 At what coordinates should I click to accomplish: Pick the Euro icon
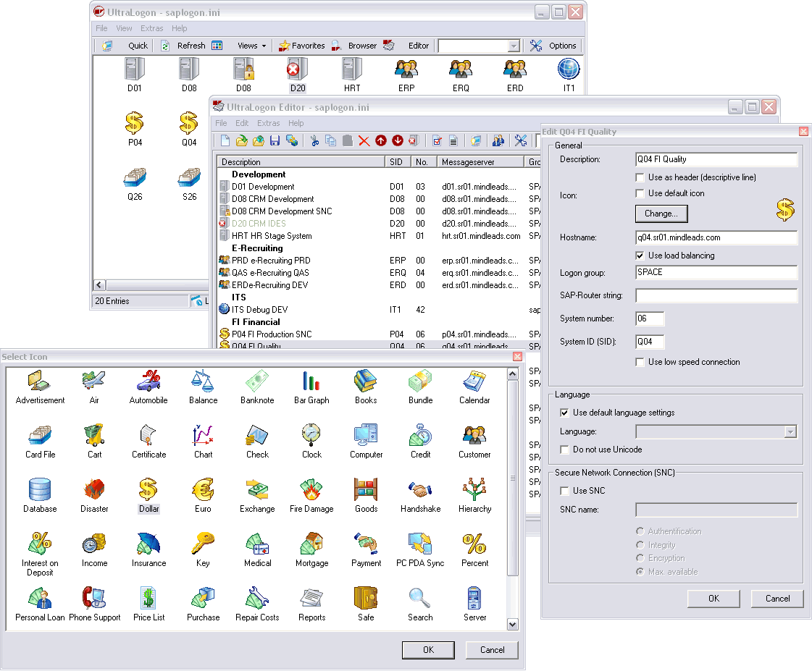203,495
